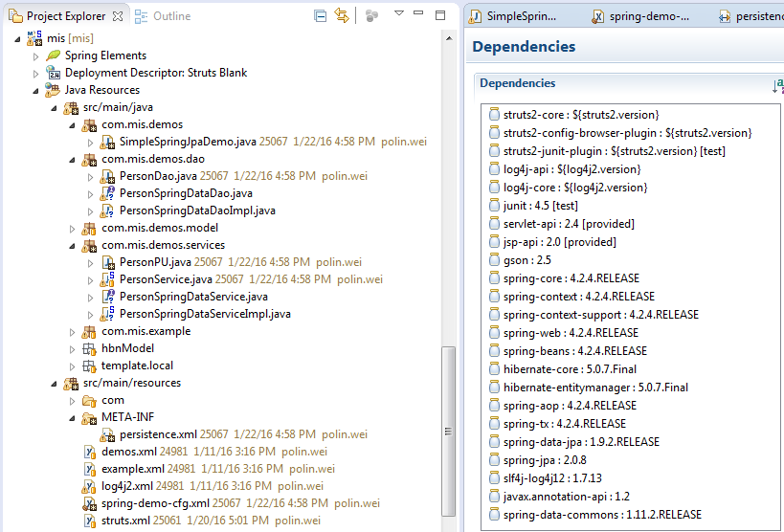784x532 pixels.
Task: Expand the com.mis.demos.model package
Action: point(72,229)
